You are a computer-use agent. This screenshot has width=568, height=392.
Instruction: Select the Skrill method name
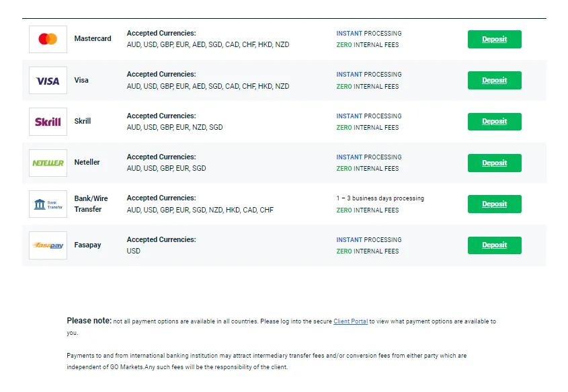[82, 121]
